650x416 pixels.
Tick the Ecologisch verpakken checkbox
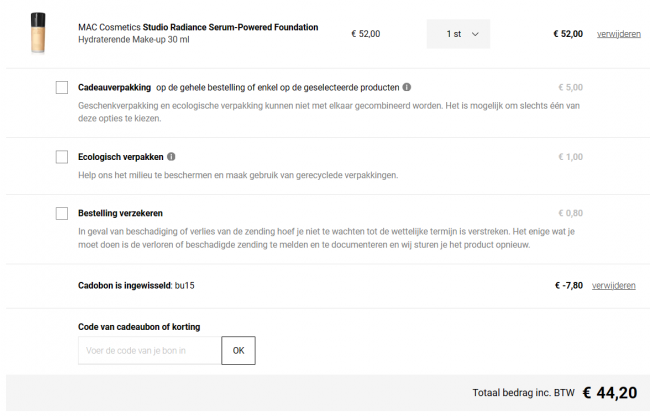click(x=62, y=157)
